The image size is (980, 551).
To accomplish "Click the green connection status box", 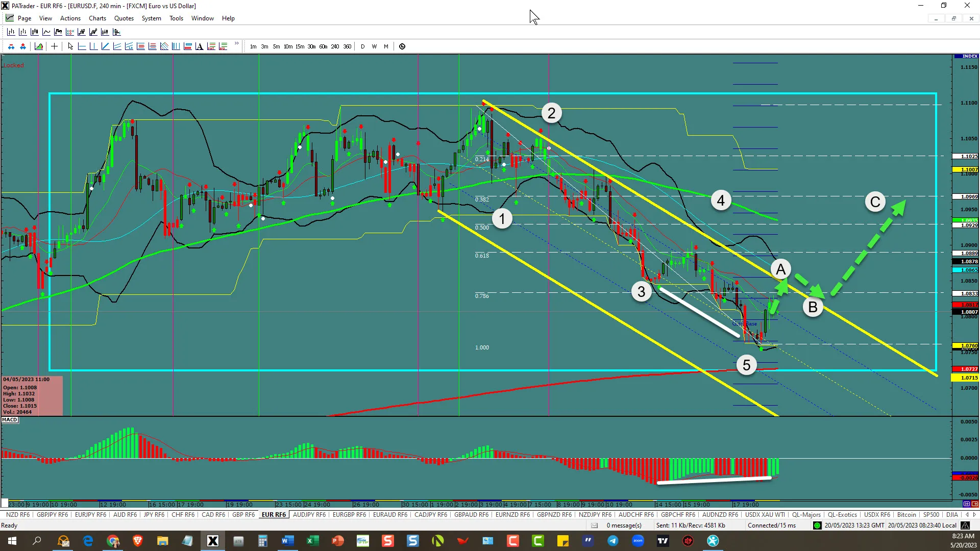I will (817, 525).
